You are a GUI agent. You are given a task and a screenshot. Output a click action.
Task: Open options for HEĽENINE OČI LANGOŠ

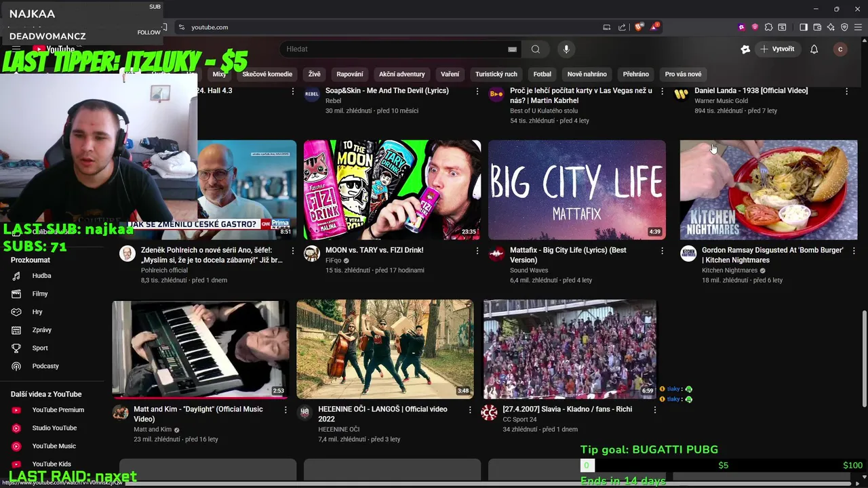(470, 410)
